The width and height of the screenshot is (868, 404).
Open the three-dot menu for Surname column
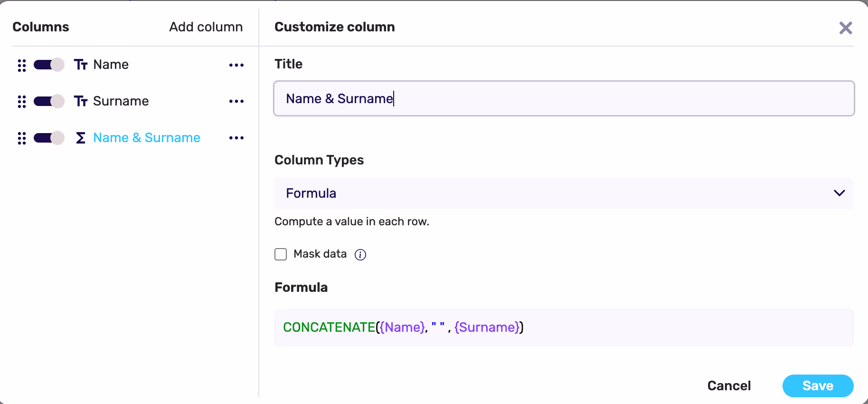point(236,101)
